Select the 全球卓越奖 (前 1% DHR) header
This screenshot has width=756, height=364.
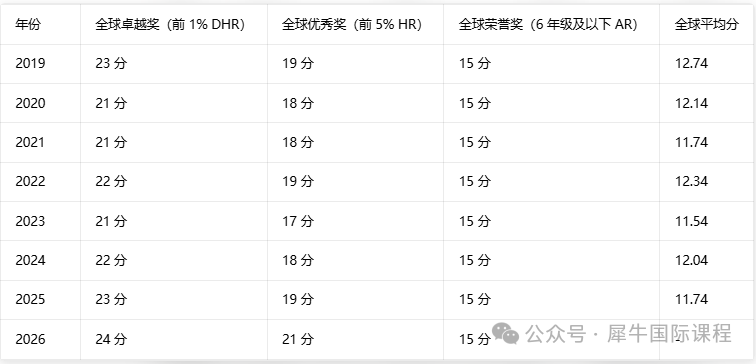pos(170,25)
